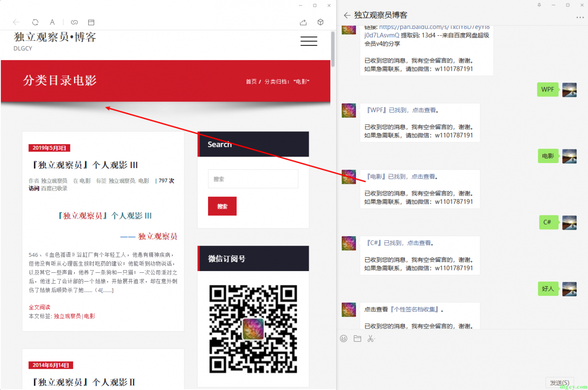Select the screenshot scissors tool
Viewport: 588px width, 390px height.
370,339
